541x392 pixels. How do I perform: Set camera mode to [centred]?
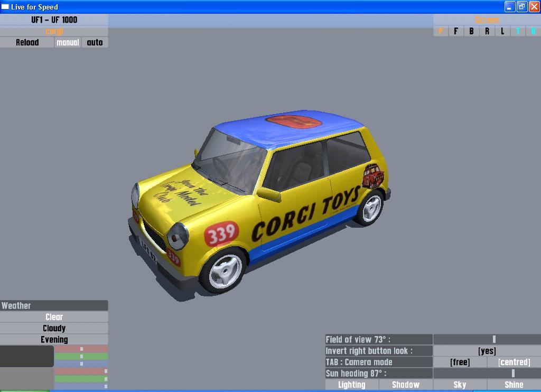[x=514, y=362]
